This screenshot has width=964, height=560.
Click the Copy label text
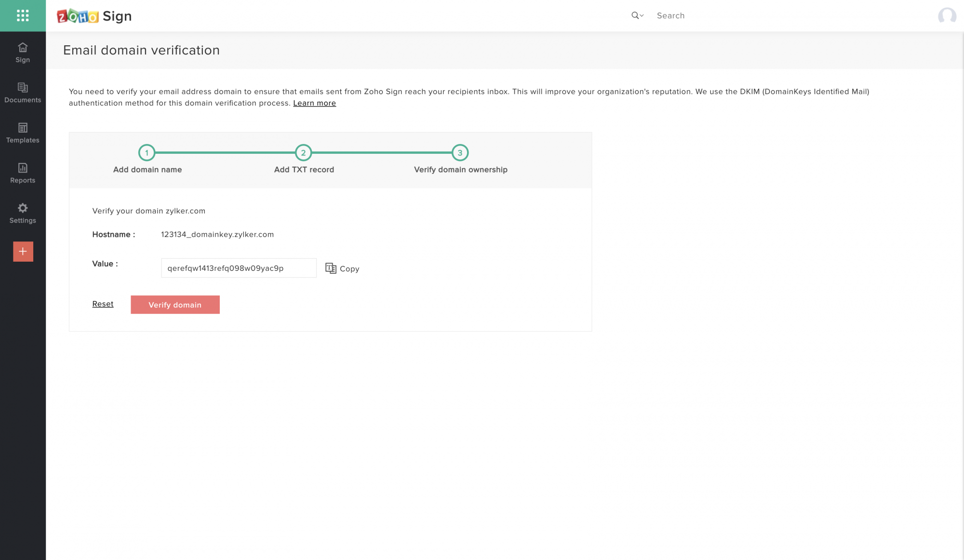point(349,269)
